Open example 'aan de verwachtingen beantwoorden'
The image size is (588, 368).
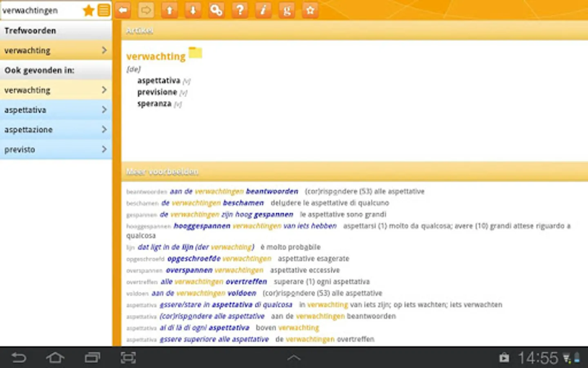(234, 191)
